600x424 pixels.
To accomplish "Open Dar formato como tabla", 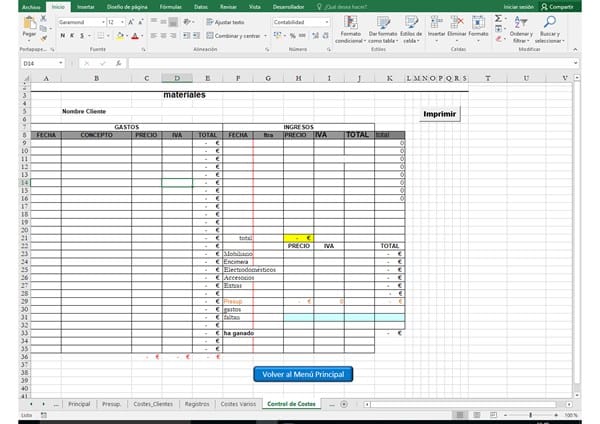I will point(383,29).
